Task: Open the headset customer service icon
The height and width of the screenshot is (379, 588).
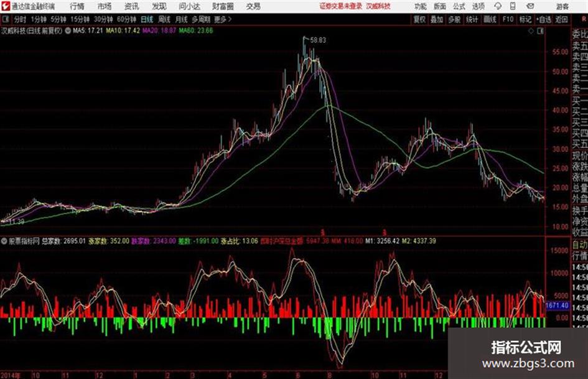Action: pos(498,6)
